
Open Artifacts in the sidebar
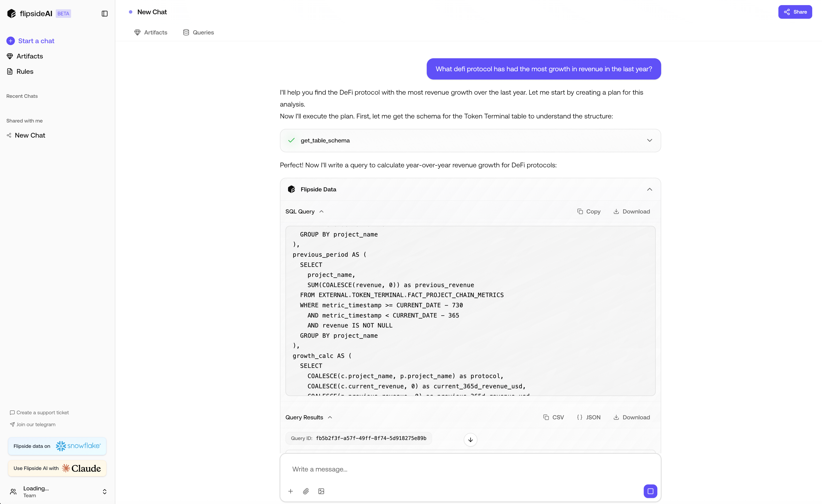(x=30, y=56)
